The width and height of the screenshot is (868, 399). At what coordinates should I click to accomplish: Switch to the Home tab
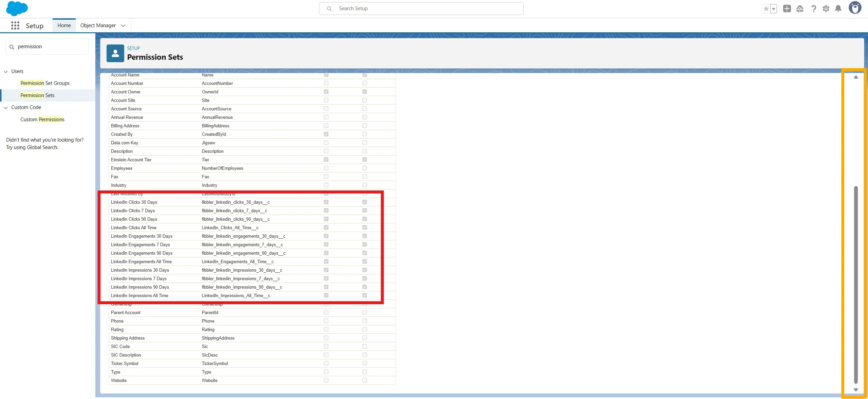tap(64, 25)
